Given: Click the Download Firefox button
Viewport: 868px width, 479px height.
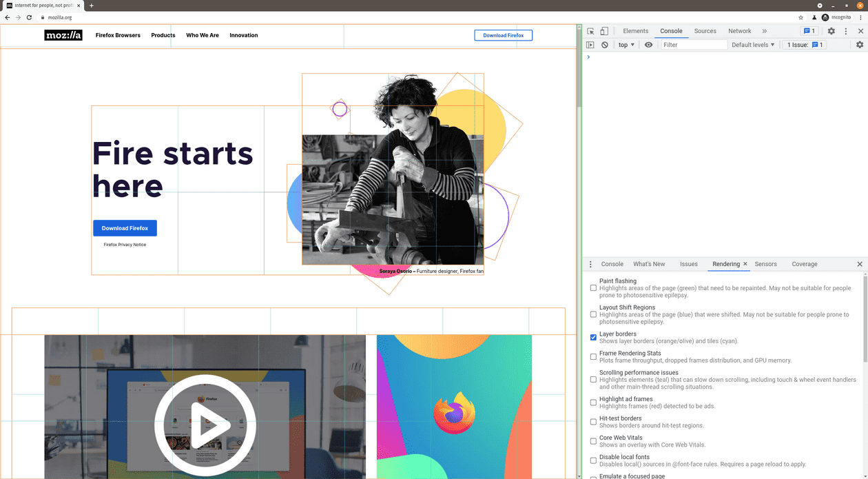Looking at the screenshot, I should click(x=125, y=227).
